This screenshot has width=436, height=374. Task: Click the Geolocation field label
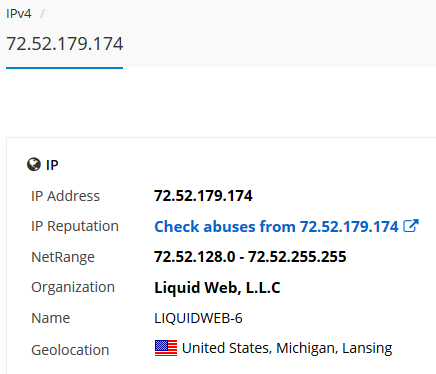point(70,350)
